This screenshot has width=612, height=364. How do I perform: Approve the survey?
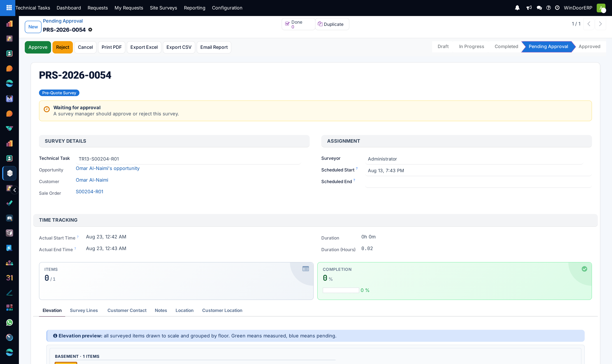click(38, 47)
